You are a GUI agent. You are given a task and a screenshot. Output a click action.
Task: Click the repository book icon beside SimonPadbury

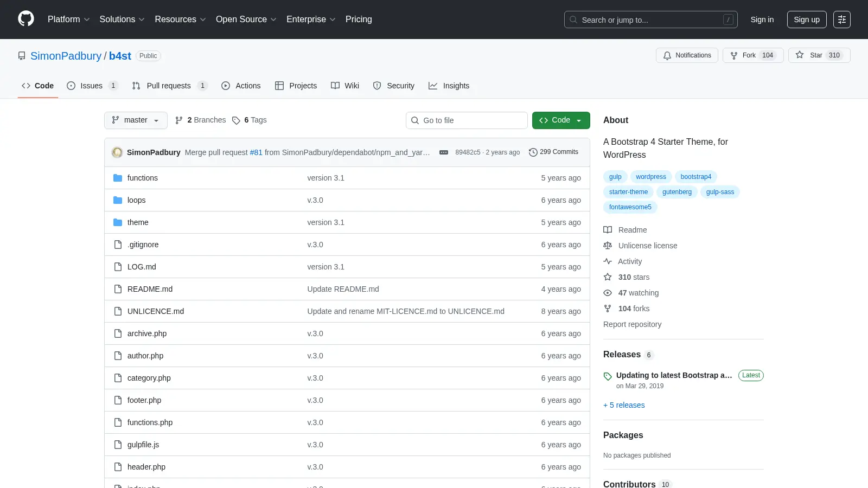(x=22, y=56)
